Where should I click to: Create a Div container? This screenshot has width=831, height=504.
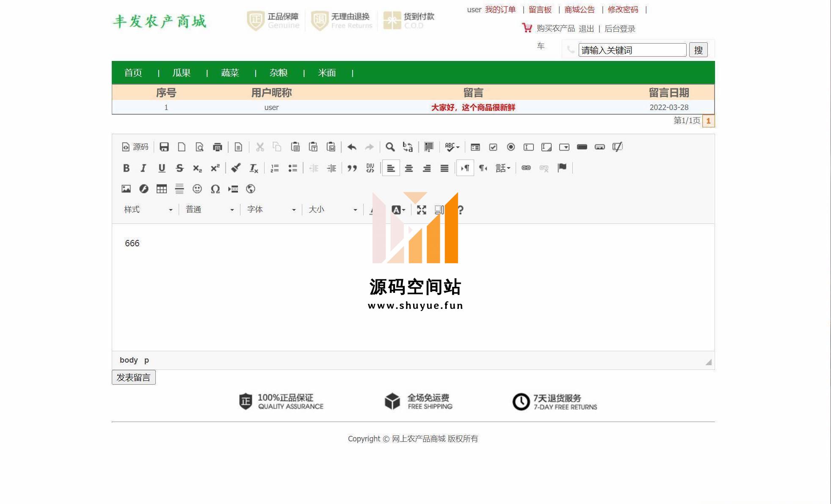pos(370,168)
